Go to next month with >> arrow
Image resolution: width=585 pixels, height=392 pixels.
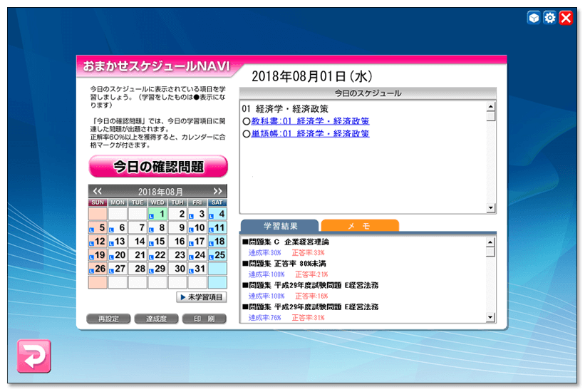218,191
